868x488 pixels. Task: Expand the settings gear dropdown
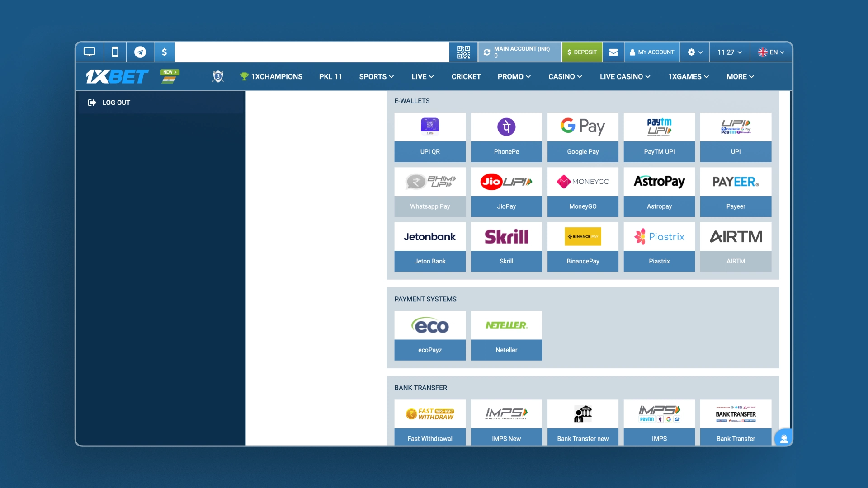click(x=695, y=52)
